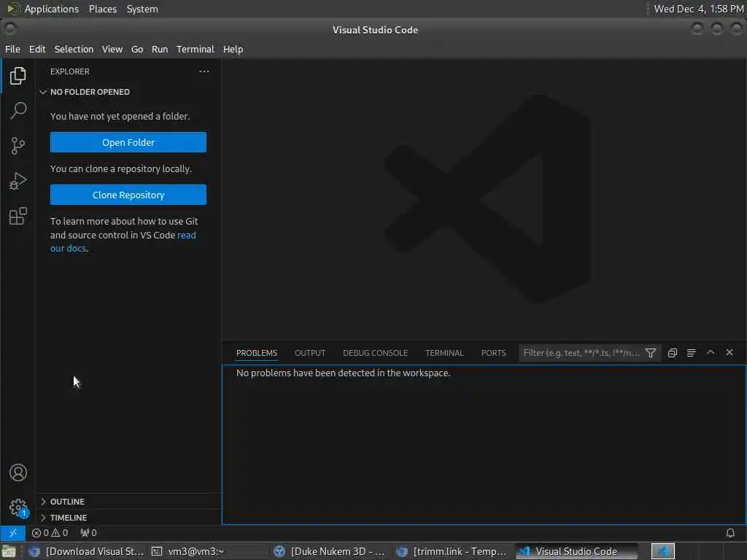
Task: Open the File menu
Action: [x=13, y=49]
